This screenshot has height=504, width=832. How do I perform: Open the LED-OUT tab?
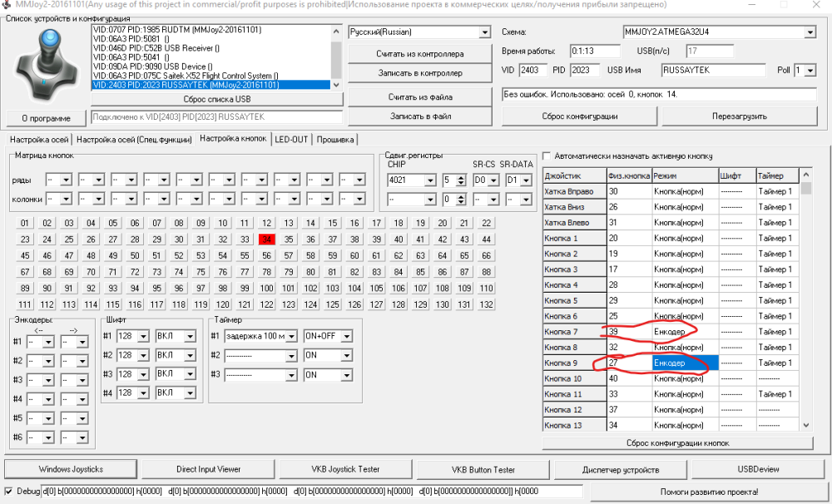291,139
